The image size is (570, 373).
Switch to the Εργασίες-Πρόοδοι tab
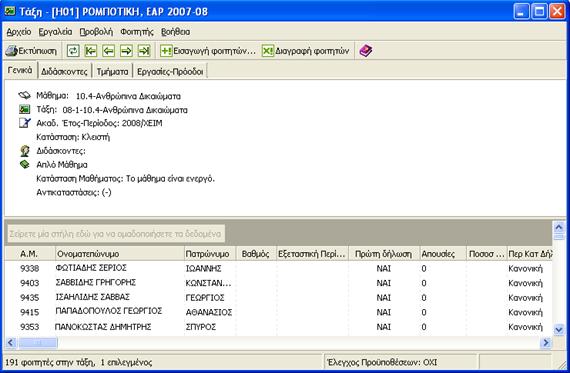(170, 72)
